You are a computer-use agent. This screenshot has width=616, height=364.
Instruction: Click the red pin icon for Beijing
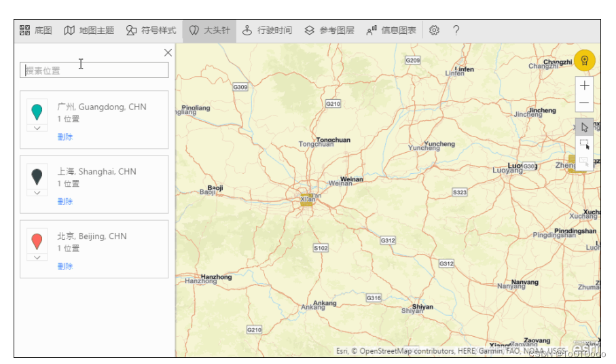(37, 241)
